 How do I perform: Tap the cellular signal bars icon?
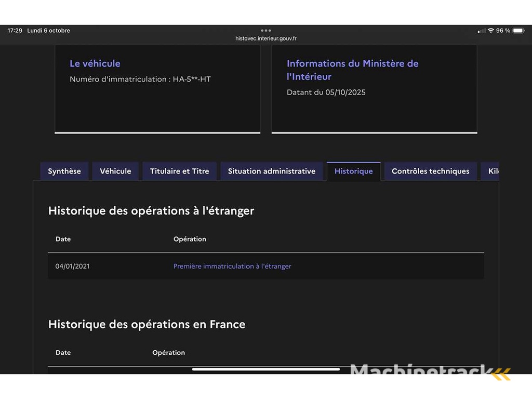click(x=482, y=31)
